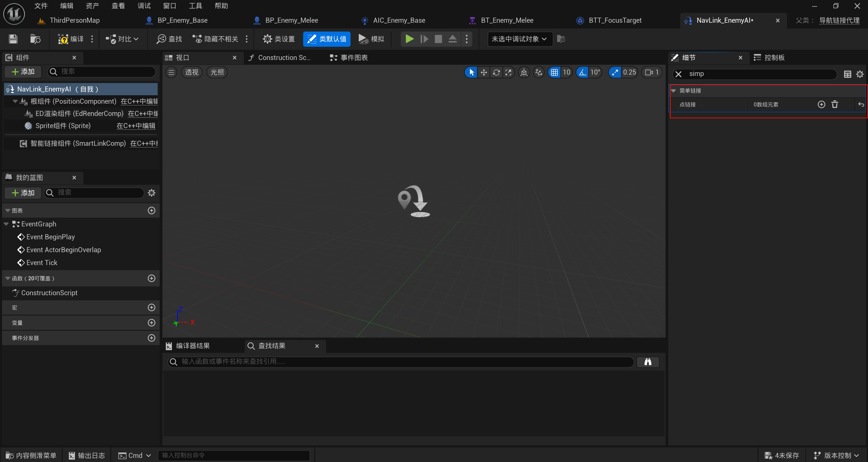The image size is (868, 462).
Task: Open the debug object dropdown
Action: (x=519, y=39)
